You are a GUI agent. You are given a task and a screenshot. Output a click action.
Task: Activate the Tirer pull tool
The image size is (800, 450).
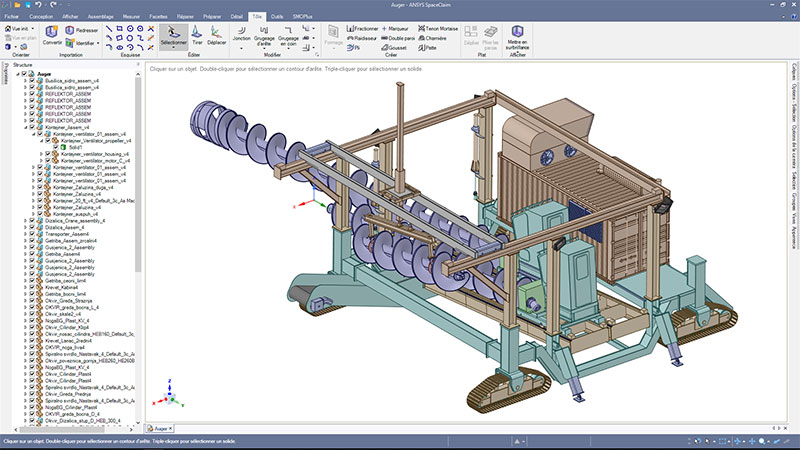click(198, 35)
